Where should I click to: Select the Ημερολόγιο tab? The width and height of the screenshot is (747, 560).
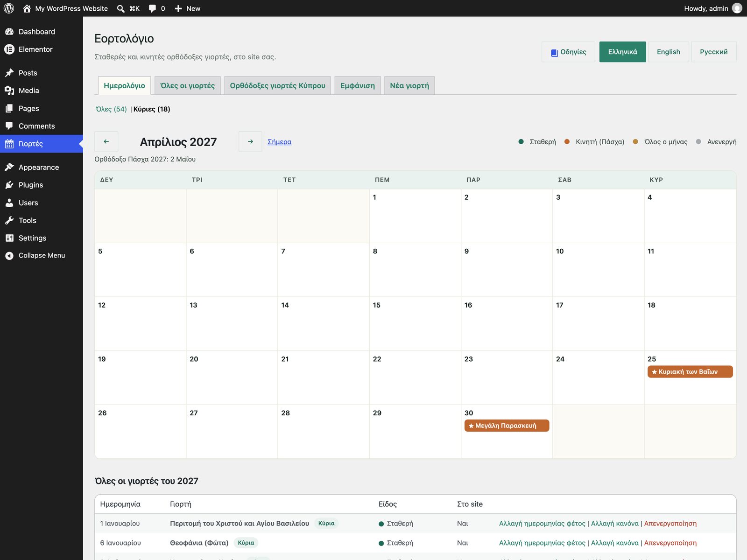[x=124, y=85]
